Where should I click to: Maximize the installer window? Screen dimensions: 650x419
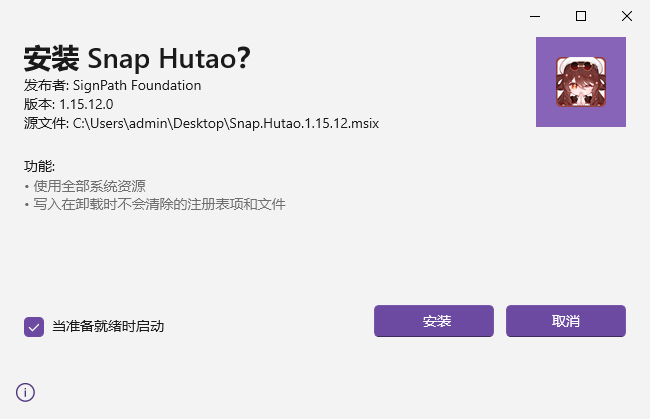581,16
